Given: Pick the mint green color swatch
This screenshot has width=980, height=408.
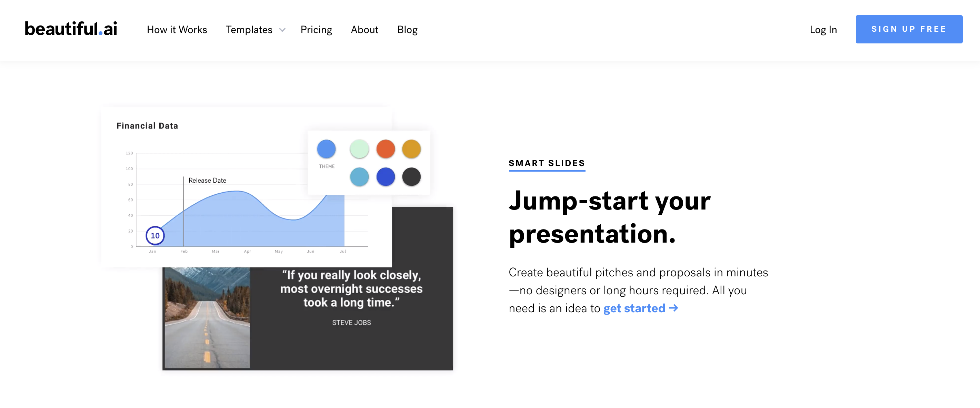Looking at the screenshot, I should tap(359, 149).
